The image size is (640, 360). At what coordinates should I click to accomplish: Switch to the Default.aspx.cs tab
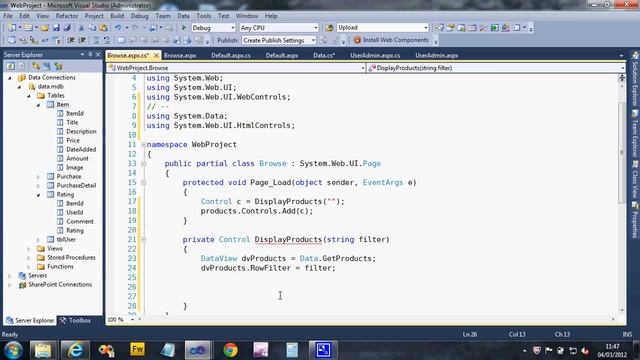pyautogui.click(x=231, y=55)
